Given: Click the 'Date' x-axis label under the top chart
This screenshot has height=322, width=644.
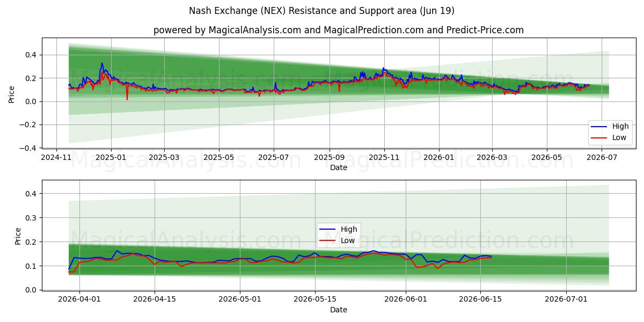Looking at the screenshot, I should (339, 168).
